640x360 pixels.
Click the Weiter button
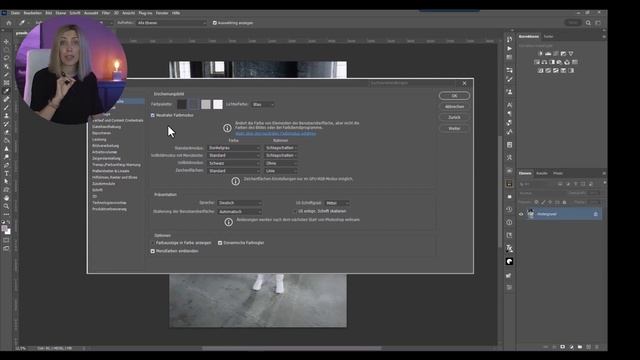pos(454,129)
